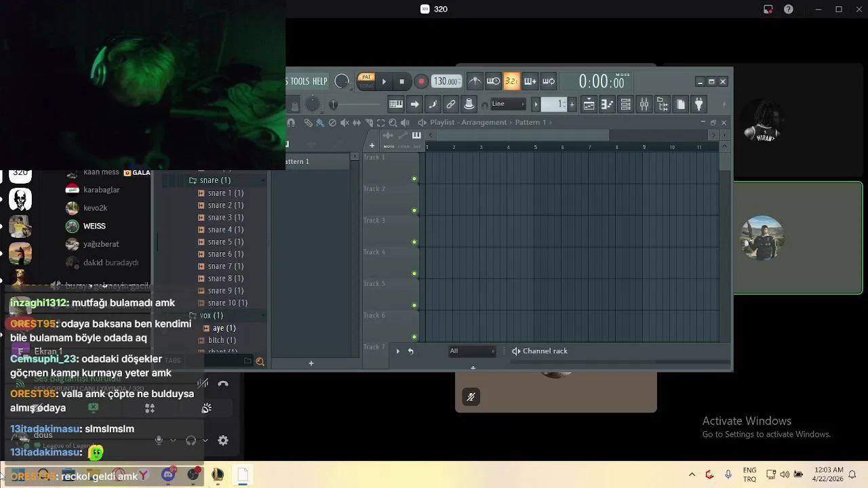
Task: Toggle the highlighted 3.2 countdown before recording
Action: click(x=511, y=81)
